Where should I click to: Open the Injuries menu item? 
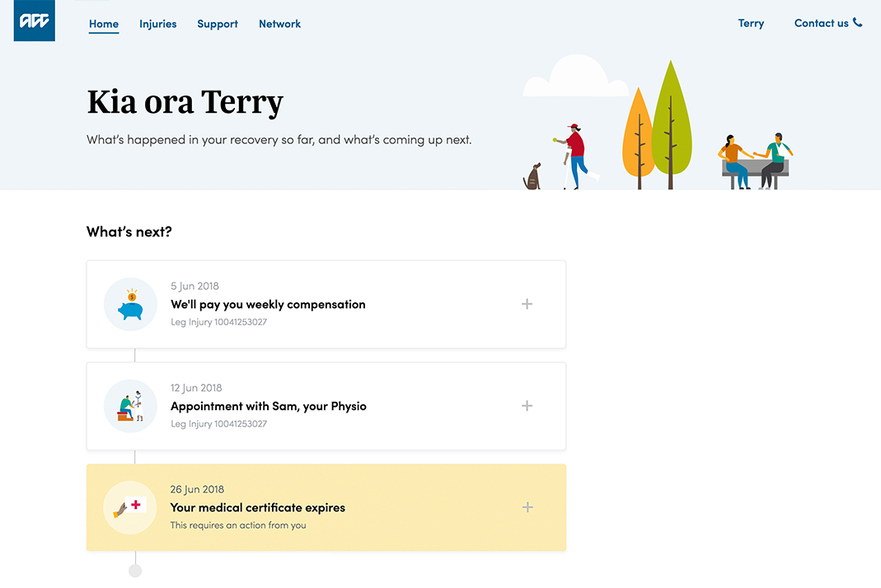pos(157,24)
